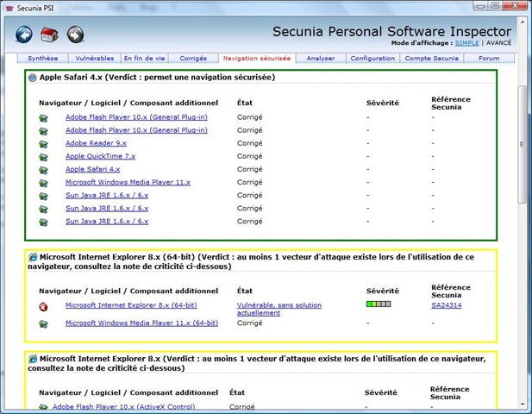Open the Apple QuickTime 7.x link
Screen dimensions: 532x414
[100, 156]
